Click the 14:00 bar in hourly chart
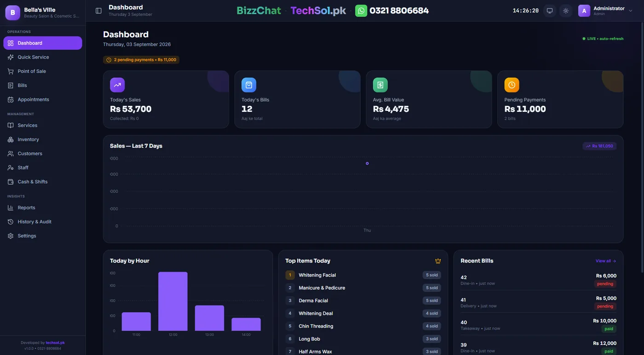Screen dimensions: 644x355 (x=246, y=324)
